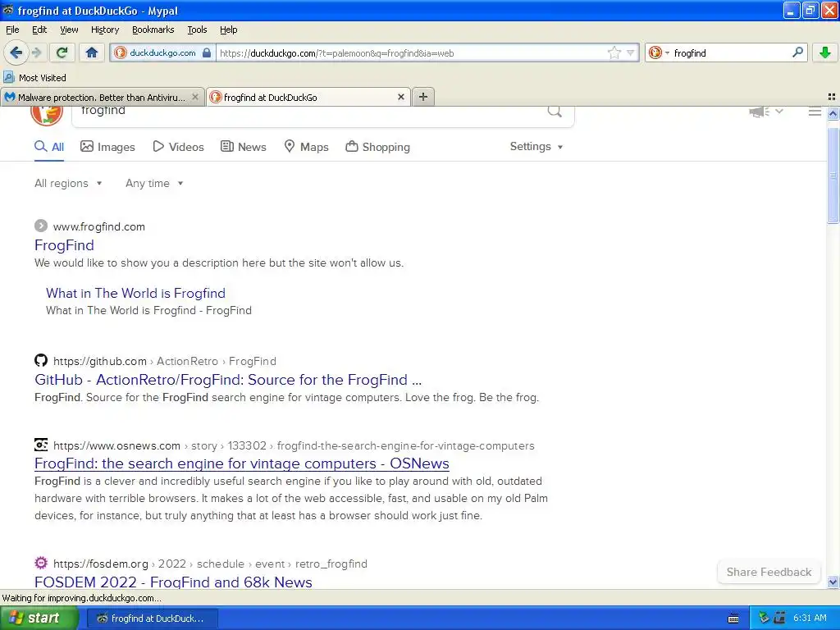
Task: Open the hamburger side menu
Action: (x=815, y=112)
